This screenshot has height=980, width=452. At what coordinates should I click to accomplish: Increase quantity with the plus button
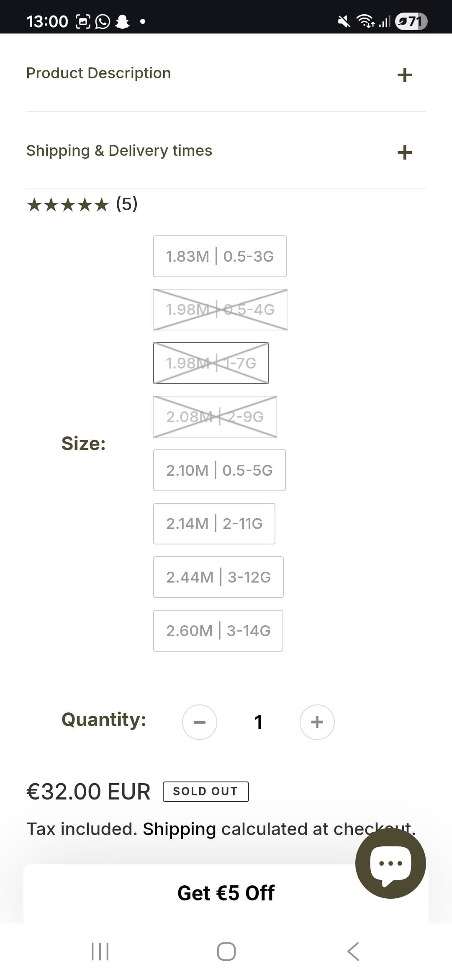click(317, 722)
